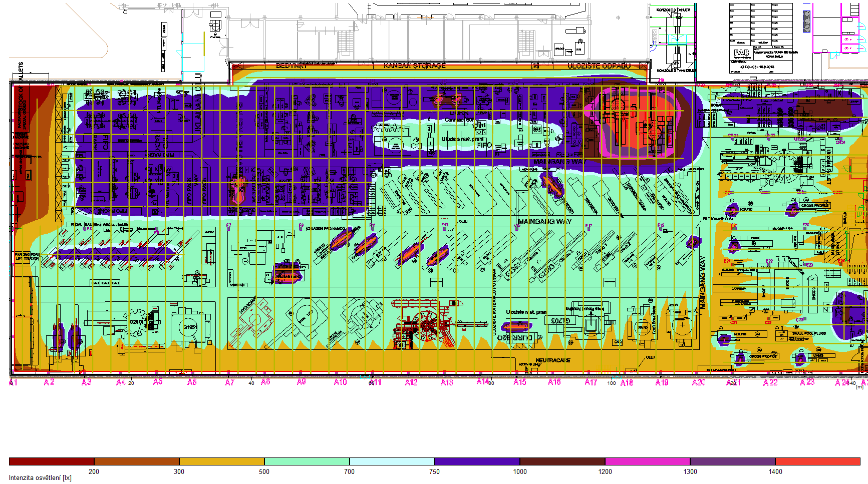The image size is (868, 484).
Task: Select axis label A22
Action: tap(770, 383)
